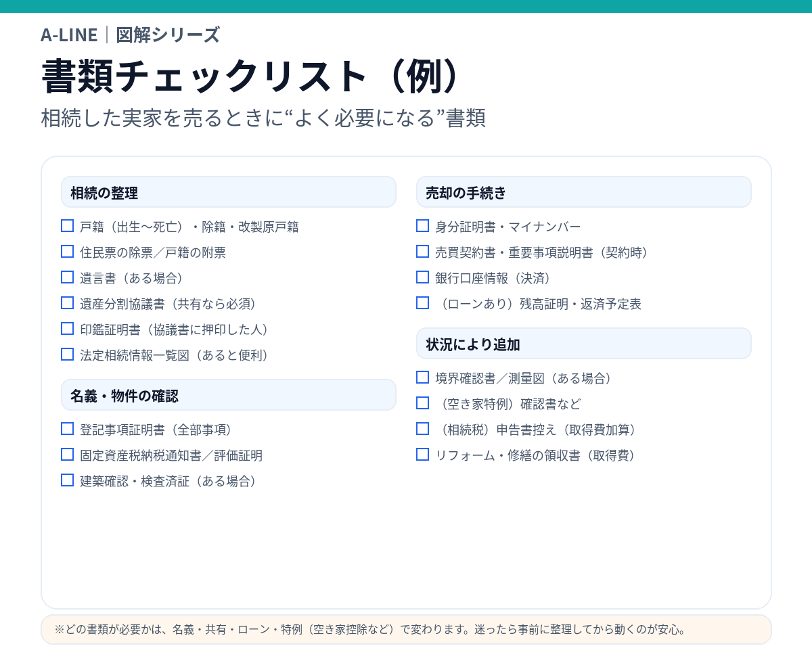
Task: Check the 建築確認・検査済証 checkbox
Action: tap(68, 480)
